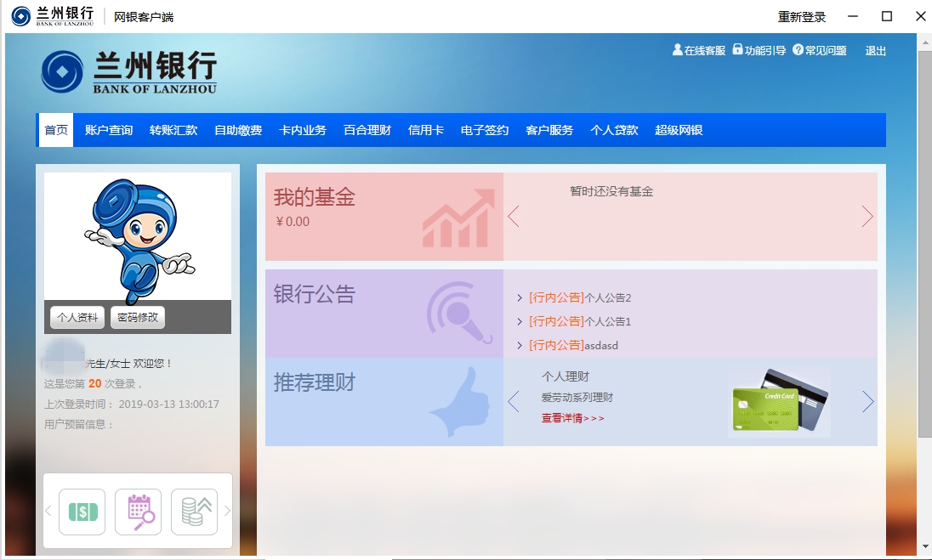The width and height of the screenshot is (932, 560).
Task: Open the 功能引导 link
Action: [765, 50]
